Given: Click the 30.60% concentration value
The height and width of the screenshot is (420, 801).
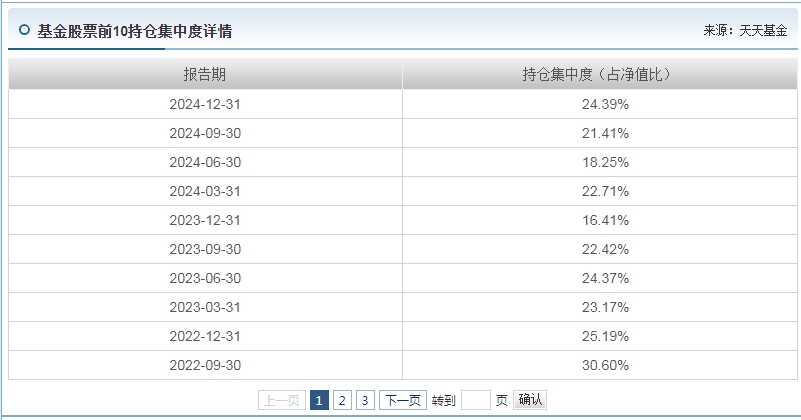Looking at the screenshot, I should [x=605, y=366].
